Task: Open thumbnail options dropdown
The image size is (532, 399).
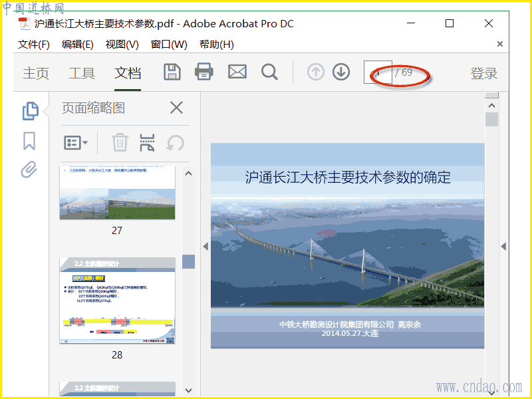Action: tap(76, 142)
